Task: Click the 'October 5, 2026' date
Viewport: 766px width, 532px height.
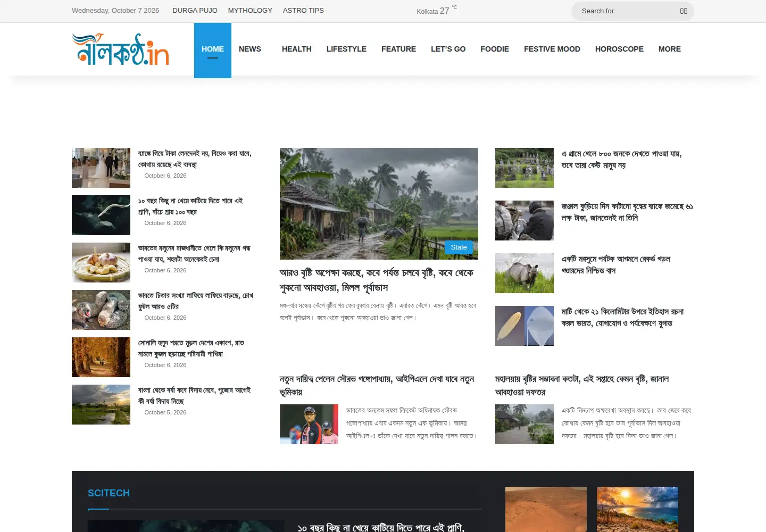Action: [165, 412]
